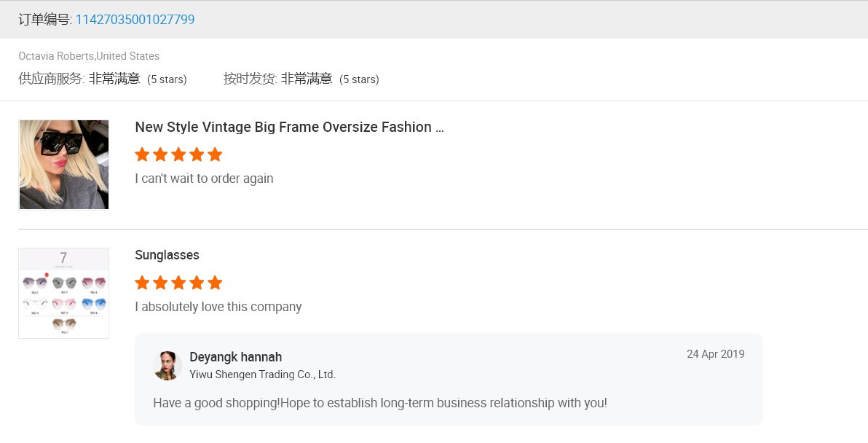Click fifth star of Sunglasses review
Viewport: 868px width, 443px height.
[215, 283]
